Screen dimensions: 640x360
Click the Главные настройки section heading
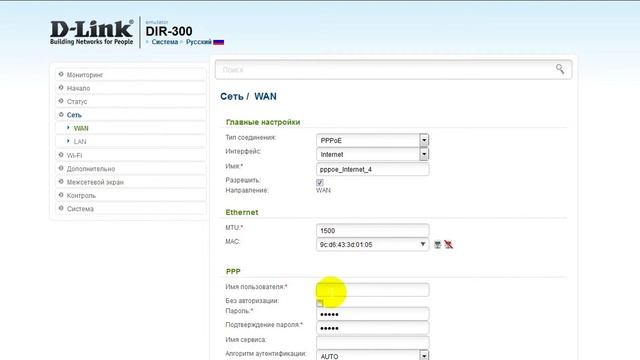[x=263, y=122]
